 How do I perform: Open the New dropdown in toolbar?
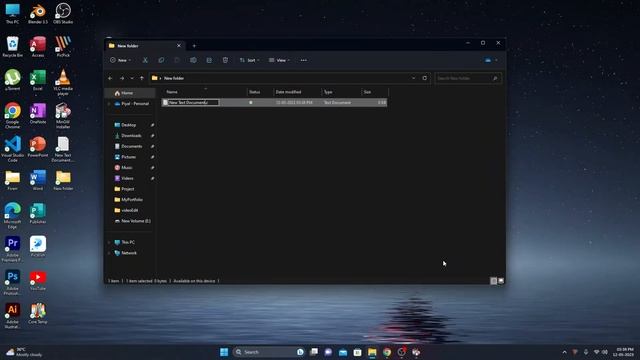click(x=120, y=60)
